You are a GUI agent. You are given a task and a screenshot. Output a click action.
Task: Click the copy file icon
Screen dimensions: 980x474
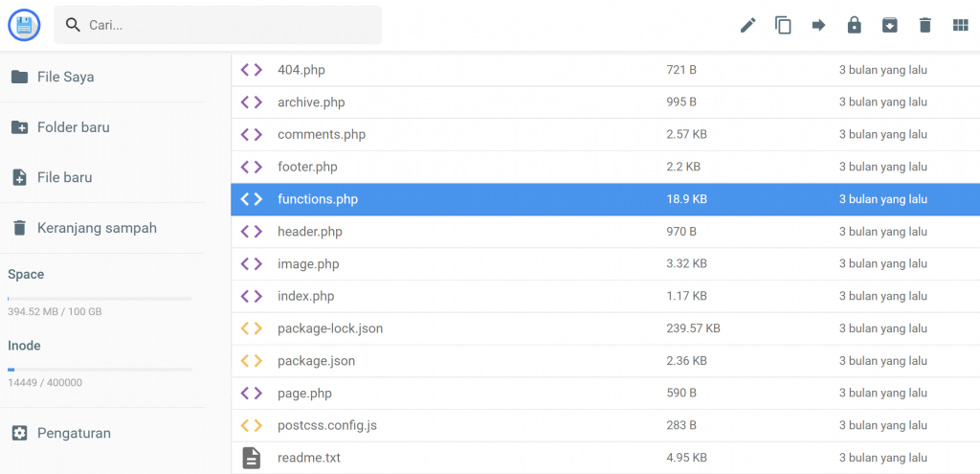(783, 25)
